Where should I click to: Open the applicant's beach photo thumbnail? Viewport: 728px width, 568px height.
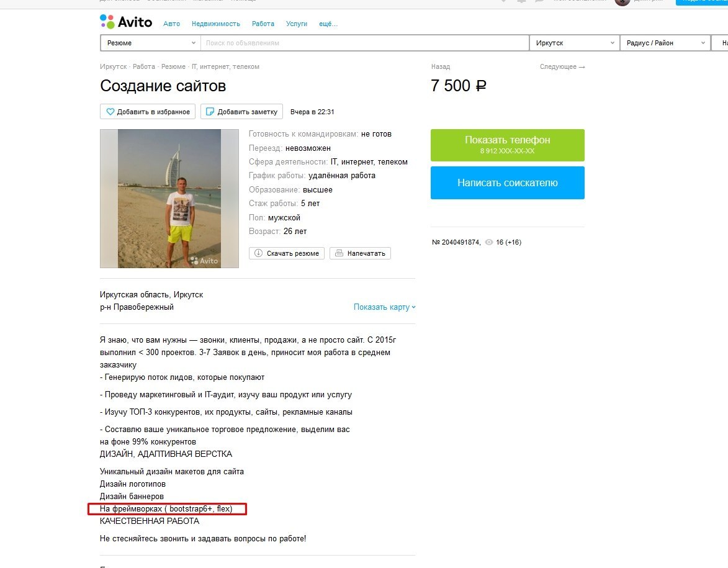(169, 198)
